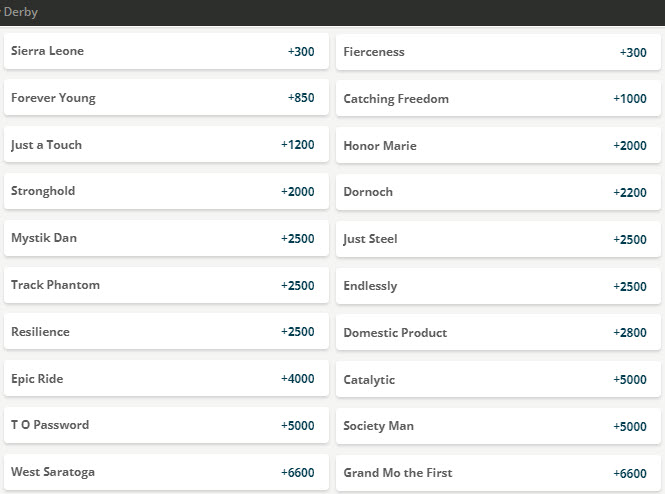Click Track Phantom +2500 odds

coord(166,285)
